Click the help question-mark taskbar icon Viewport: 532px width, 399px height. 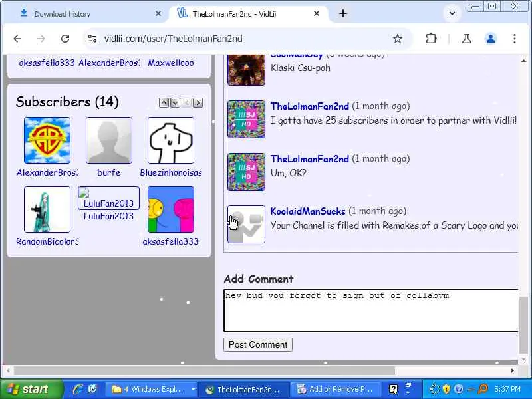pos(393,389)
